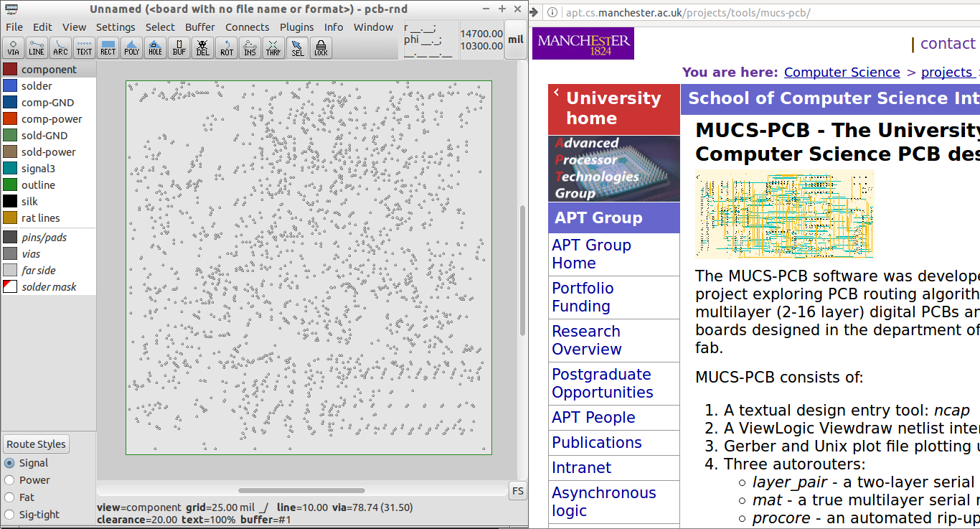Select the THRM thermal tool
980x529 pixels.
click(x=273, y=48)
